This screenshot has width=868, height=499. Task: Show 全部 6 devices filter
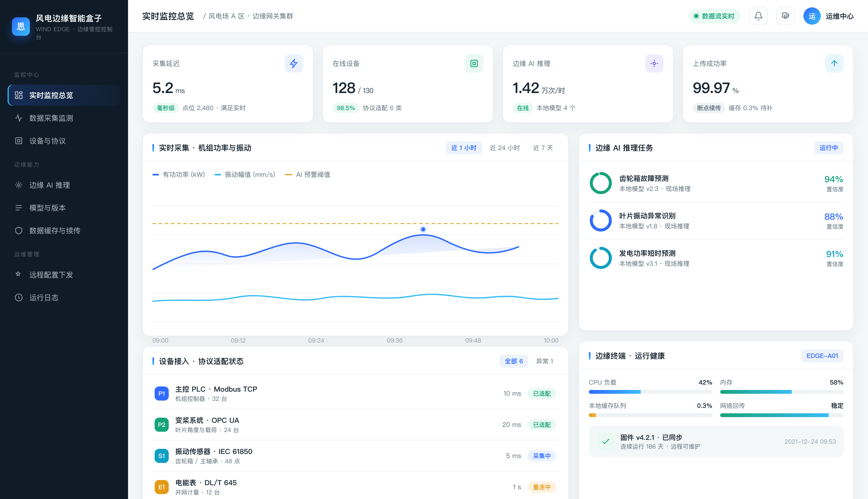click(x=513, y=361)
